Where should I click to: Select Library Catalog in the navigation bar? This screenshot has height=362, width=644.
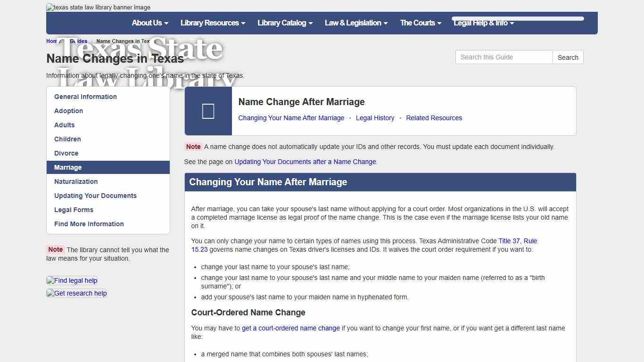[x=285, y=23]
